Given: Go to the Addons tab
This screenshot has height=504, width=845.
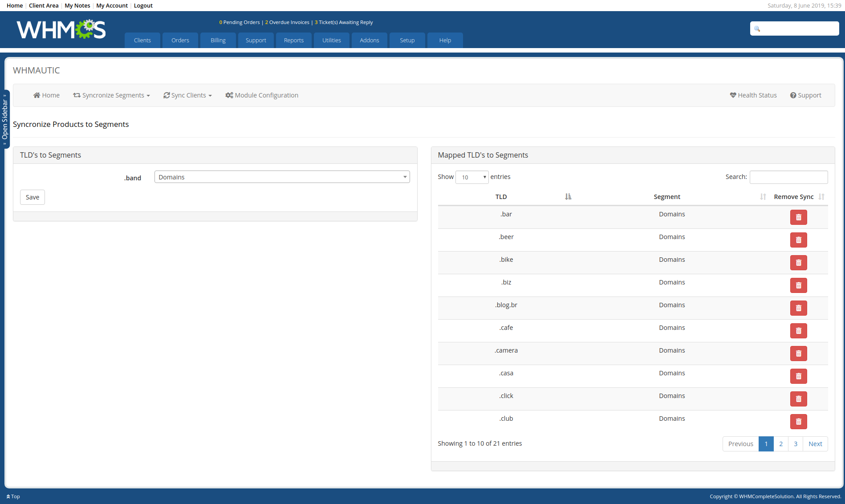Looking at the screenshot, I should pyautogui.click(x=370, y=40).
